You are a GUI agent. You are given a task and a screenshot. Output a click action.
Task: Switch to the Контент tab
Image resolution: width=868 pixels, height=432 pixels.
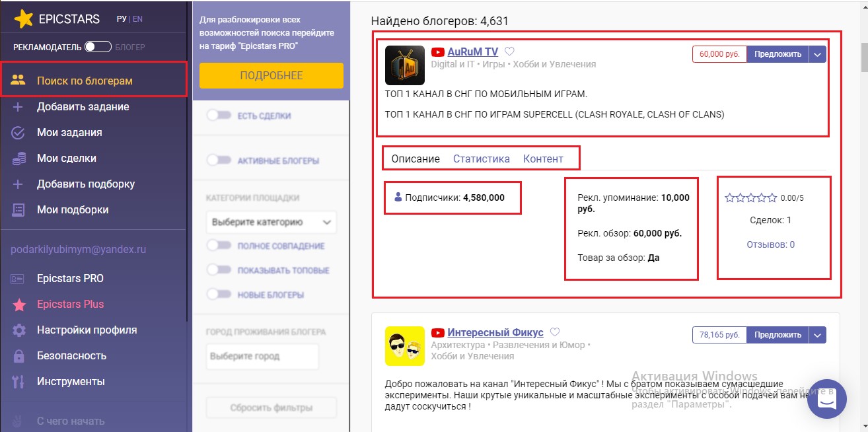[x=543, y=159]
